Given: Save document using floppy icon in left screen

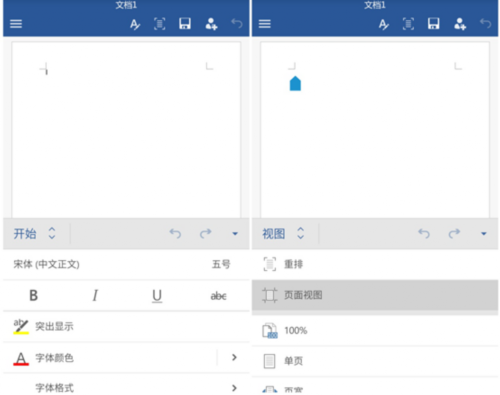Looking at the screenshot, I should coord(185,24).
